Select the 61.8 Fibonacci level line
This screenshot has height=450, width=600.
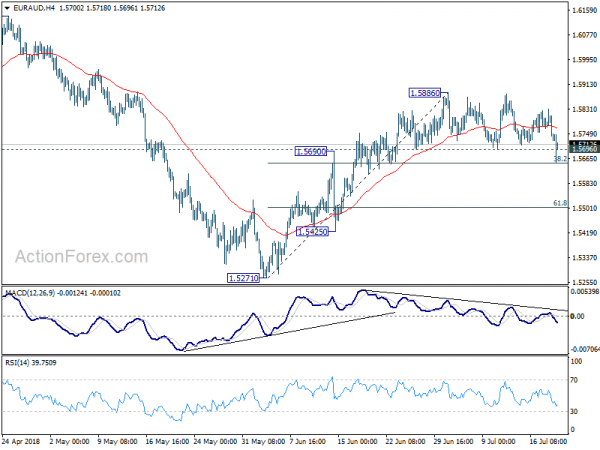pyautogui.click(x=417, y=207)
